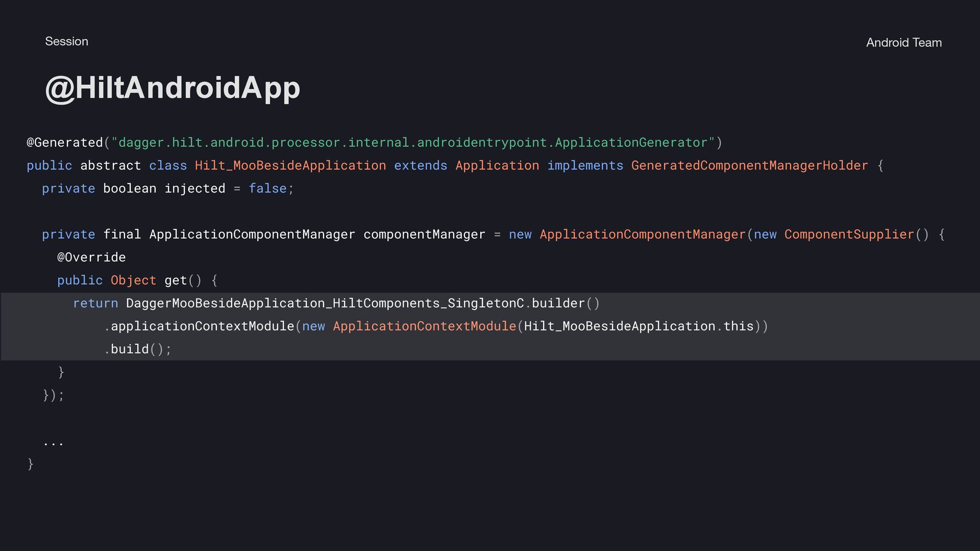
Task: Select the ApplicationGenerator string literal
Action: tap(413, 143)
